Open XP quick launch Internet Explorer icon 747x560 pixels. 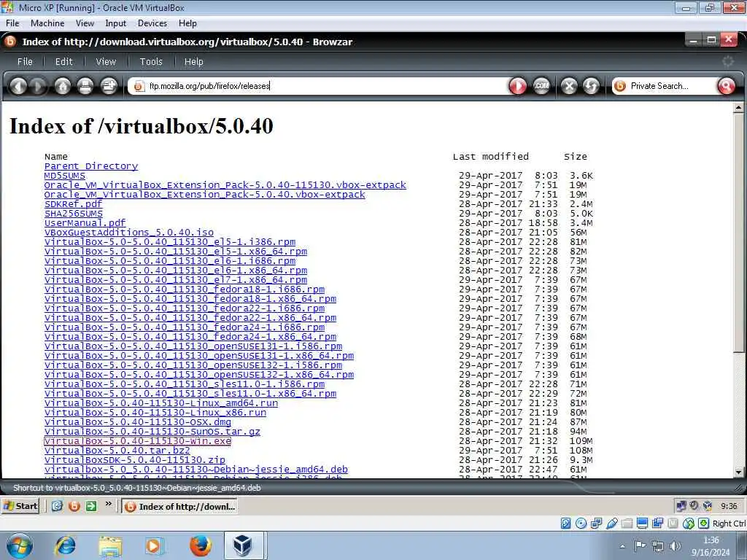point(57,506)
